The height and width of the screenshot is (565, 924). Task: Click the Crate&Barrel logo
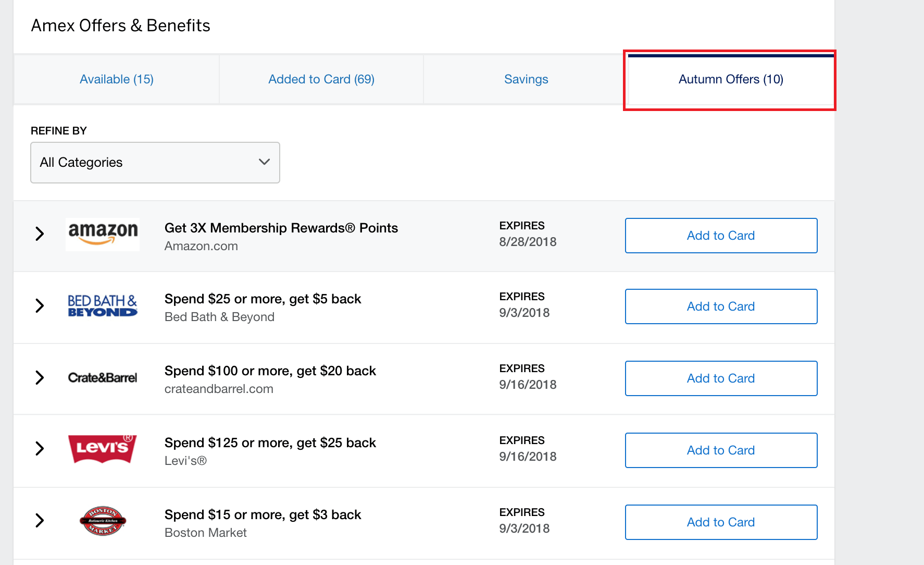point(103,377)
